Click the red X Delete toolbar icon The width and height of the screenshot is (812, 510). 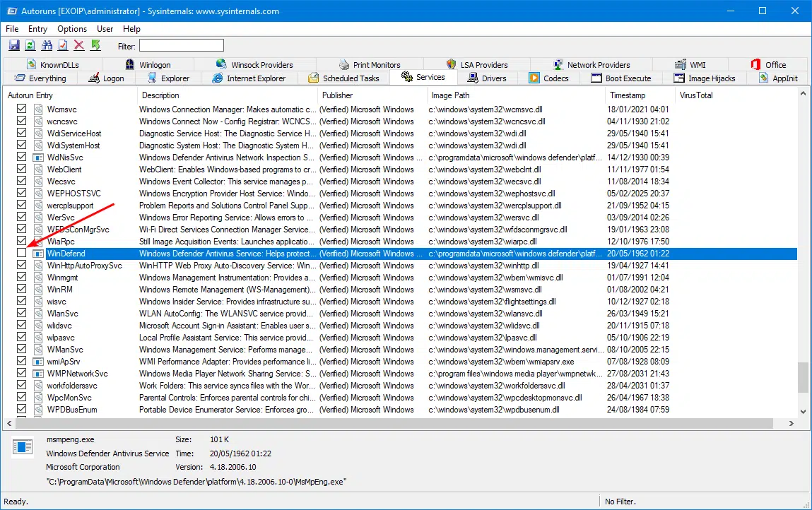point(78,46)
